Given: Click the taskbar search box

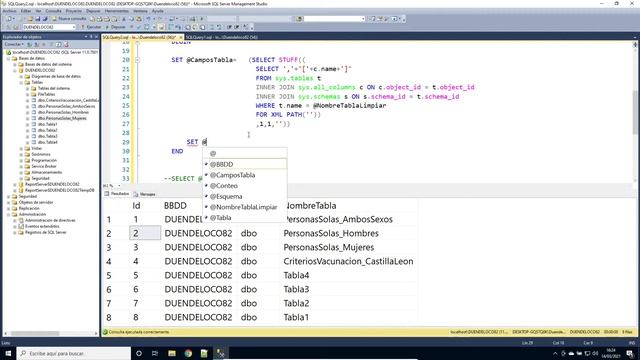Looking at the screenshot, I should tap(73, 353).
